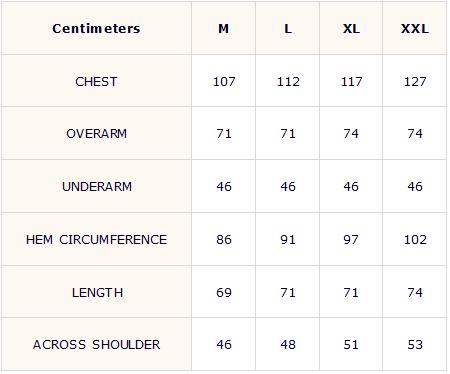
Task: Select the XXL size column header
Action: [x=415, y=29]
